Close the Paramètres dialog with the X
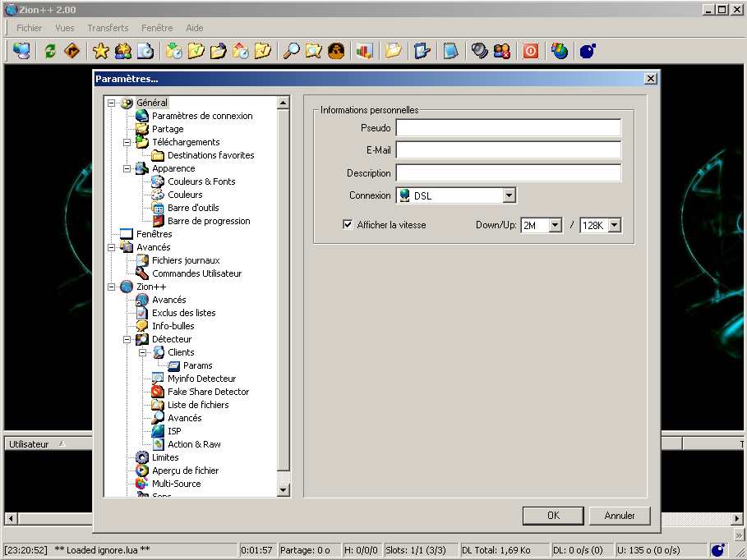The width and height of the screenshot is (747, 560). (x=650, y=79)
